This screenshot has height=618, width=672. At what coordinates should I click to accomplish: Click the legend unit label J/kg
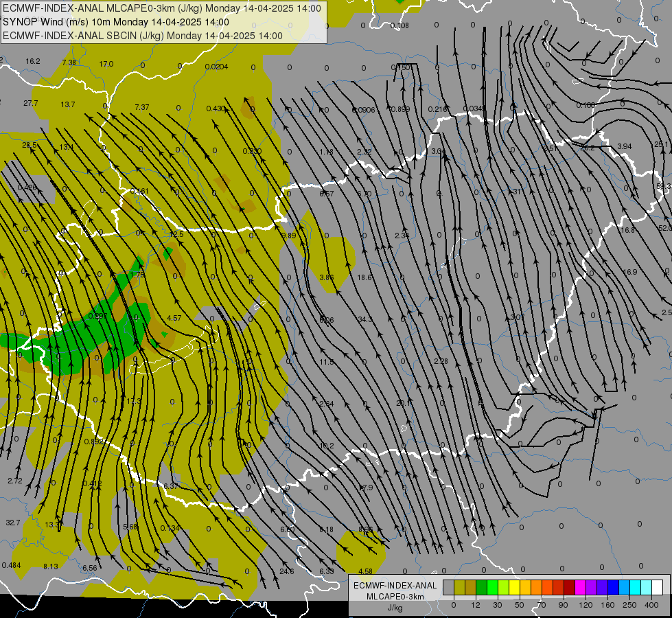(395, 608)
